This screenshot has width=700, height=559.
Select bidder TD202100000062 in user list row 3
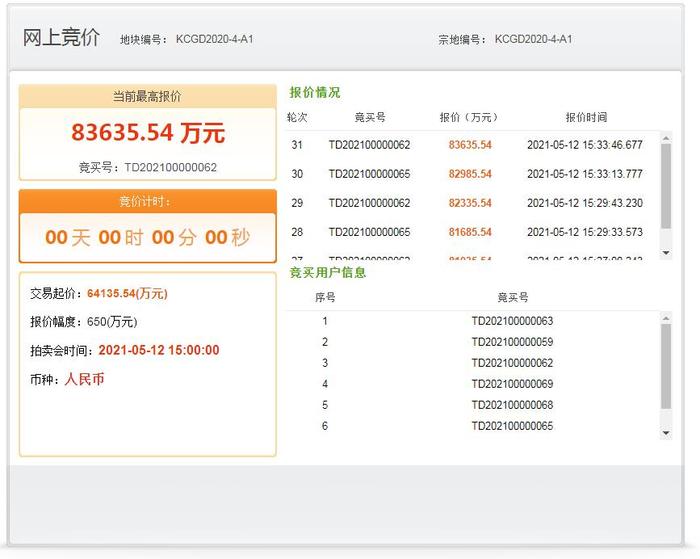click(512, 363)
